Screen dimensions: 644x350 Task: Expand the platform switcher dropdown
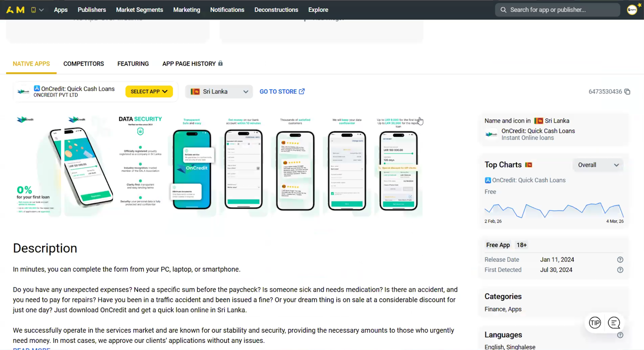(x=37, y=10)
